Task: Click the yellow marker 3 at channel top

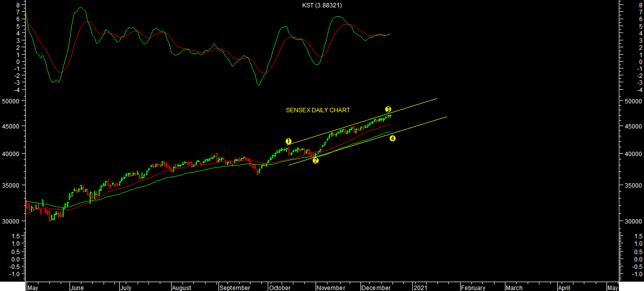Action: tap(388, 109)
